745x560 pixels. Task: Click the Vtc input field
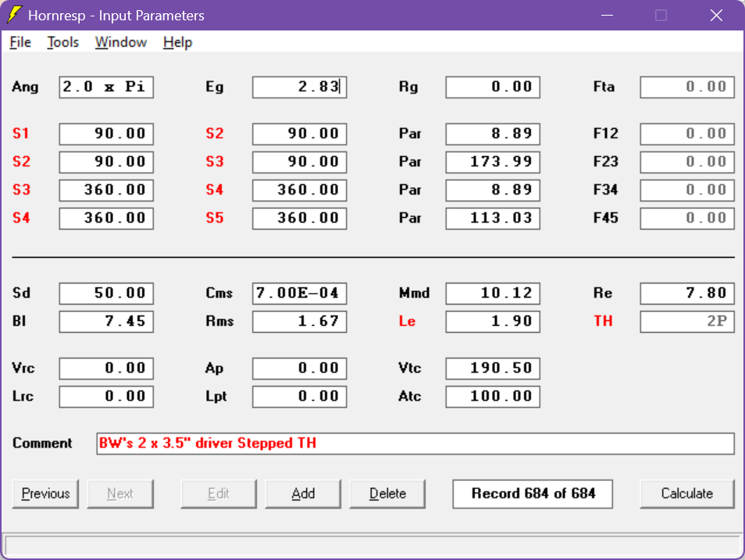(x=493, y=368)
